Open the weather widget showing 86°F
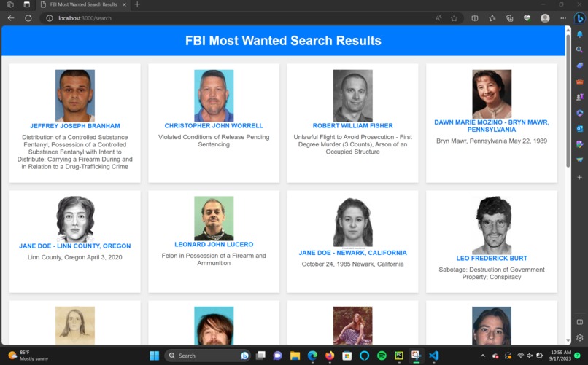 [x=28, y=356]
